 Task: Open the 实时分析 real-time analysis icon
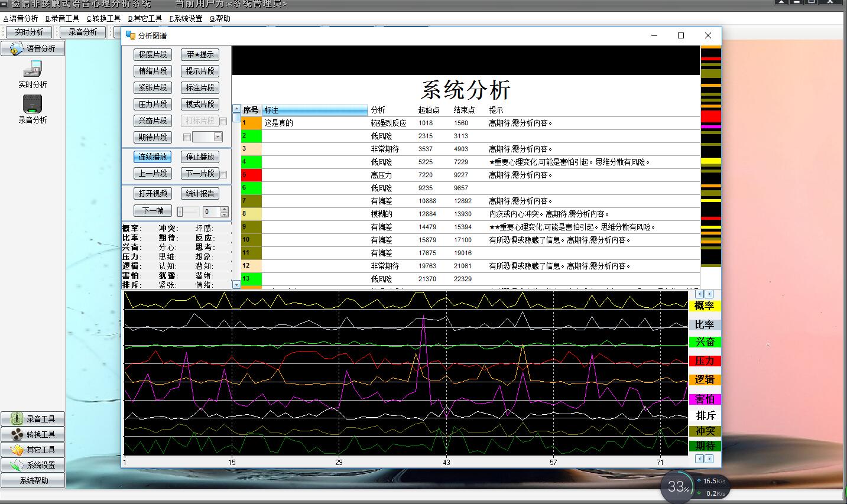coord(33,69)
